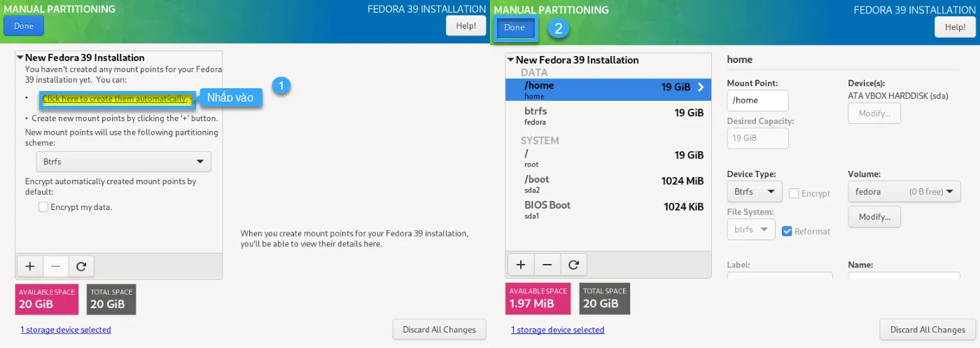Collapse New Fedora 39 Installation tree on right
This screenshot has width=980, height=348.
point(511,60)
